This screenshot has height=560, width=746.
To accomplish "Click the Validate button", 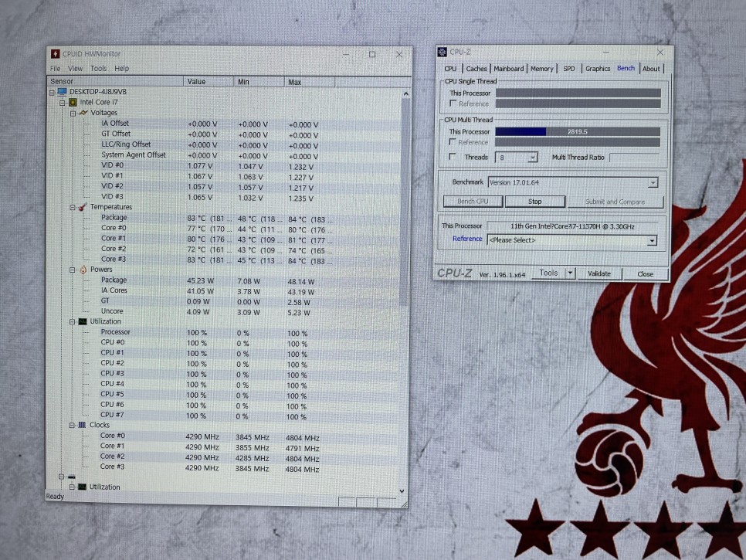I will coord(599,273).
